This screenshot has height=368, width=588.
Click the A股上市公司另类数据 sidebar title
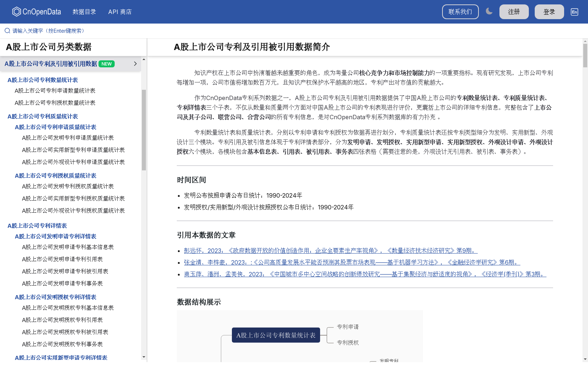pos(49,47)
